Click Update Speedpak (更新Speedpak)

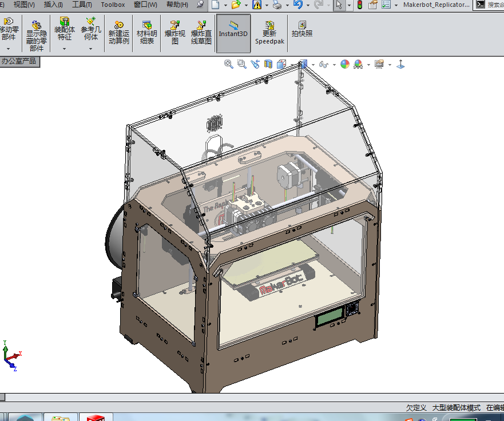pyautogui.click(x=269, y=33)
